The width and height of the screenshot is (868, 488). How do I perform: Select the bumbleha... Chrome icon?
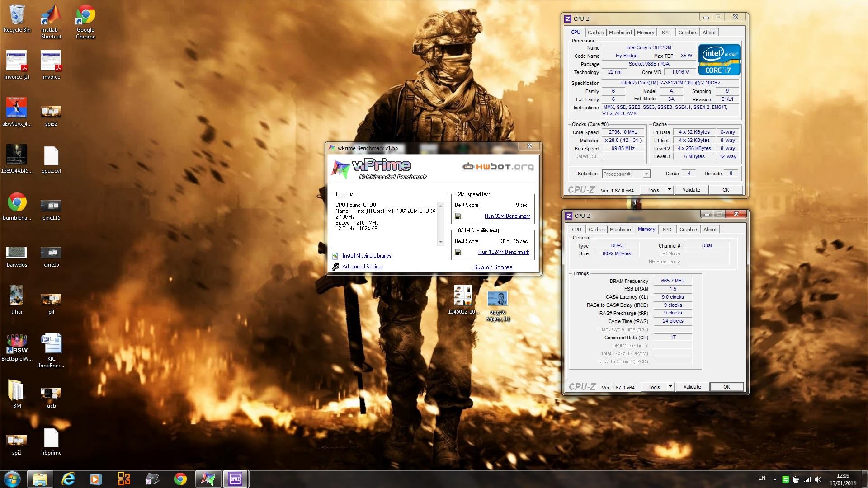pos(17,207)
